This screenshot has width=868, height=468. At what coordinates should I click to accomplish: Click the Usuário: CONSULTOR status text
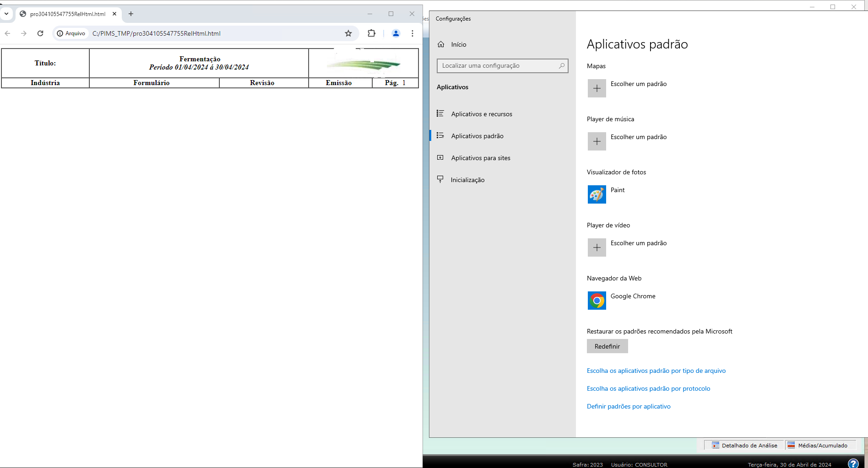coord(639,464)
